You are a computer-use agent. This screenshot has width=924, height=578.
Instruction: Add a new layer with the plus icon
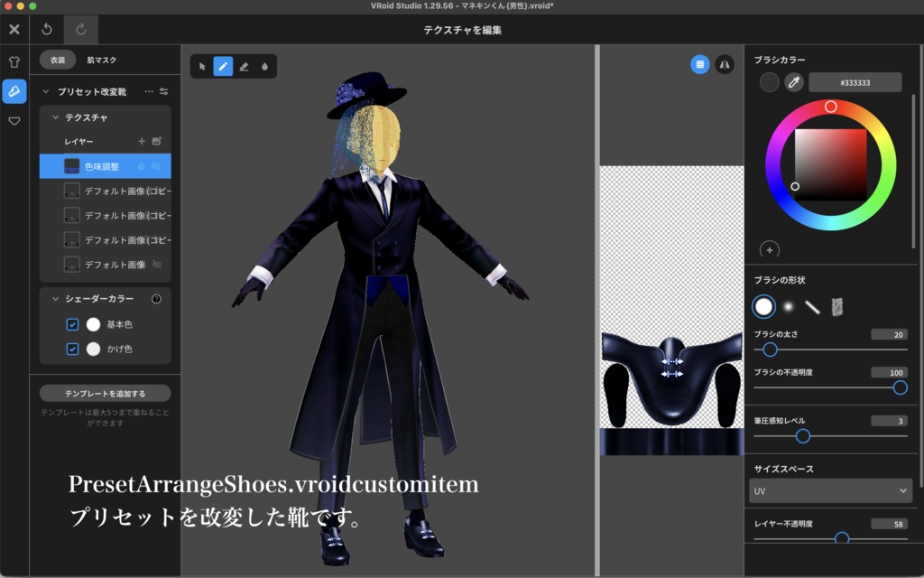[x=142, y=141]
